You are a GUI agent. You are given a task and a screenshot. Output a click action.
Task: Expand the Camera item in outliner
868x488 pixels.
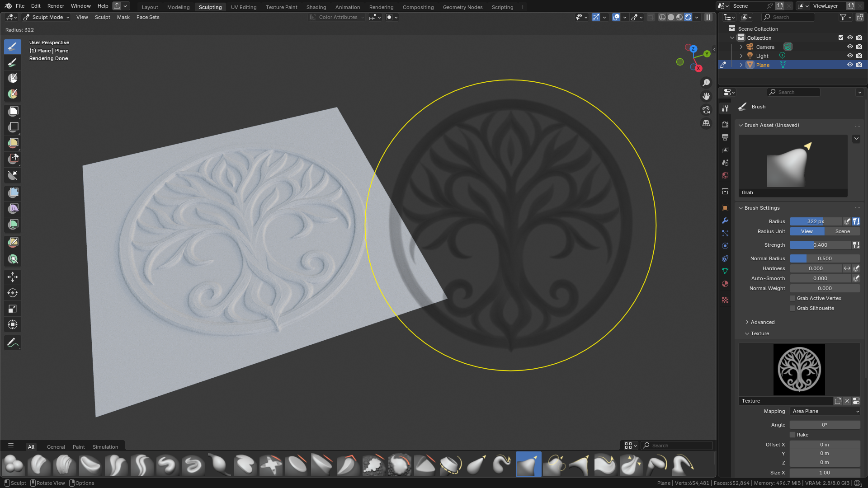click(x=741, y=47)
